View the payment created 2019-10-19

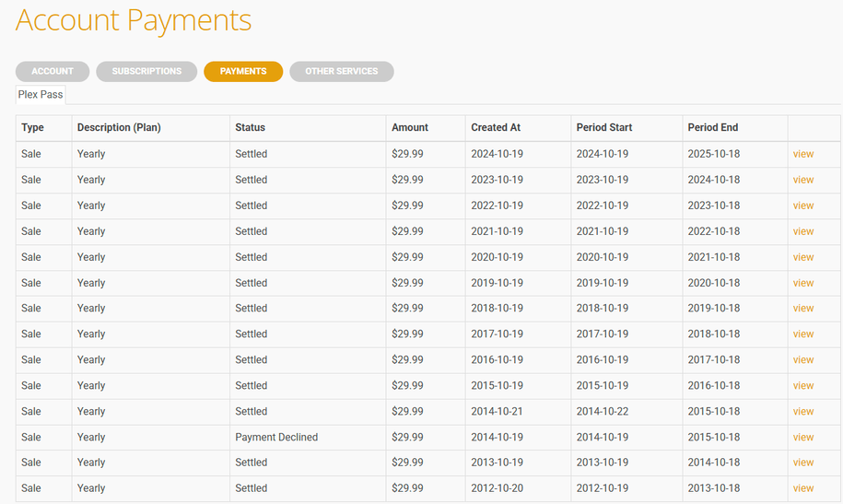(802, 283)
